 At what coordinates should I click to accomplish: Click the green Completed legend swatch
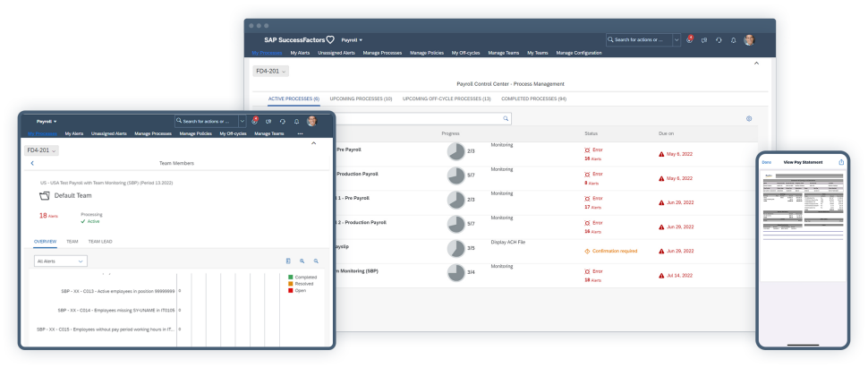[291, 277]
